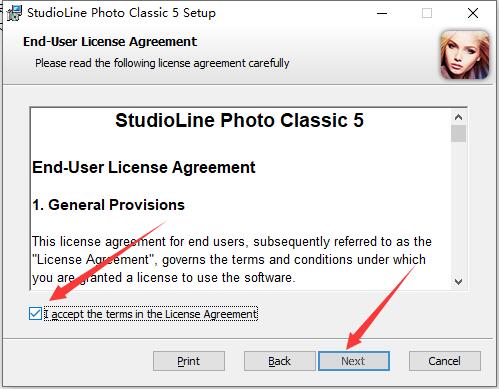Image resolution: width=499 pixels, height=389 pixels.
Task: Go Back to the previous setup step
Action: point(279,361)
